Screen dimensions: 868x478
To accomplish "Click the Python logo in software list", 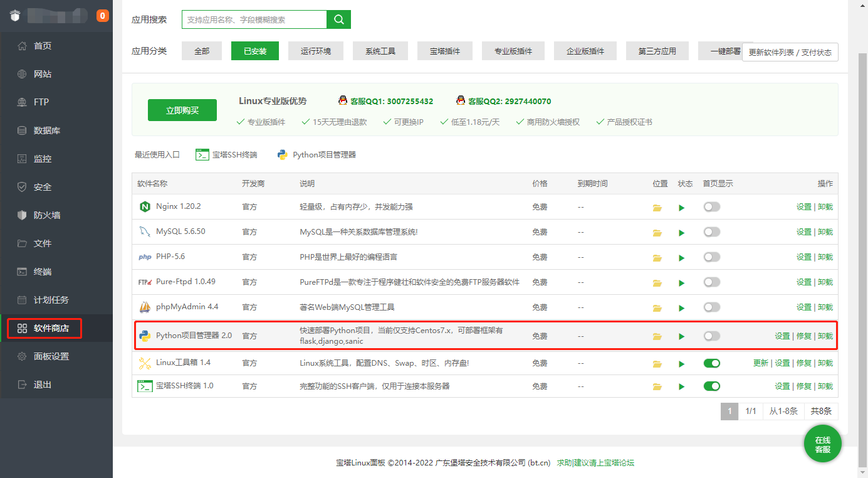I will click(x=145, y=336).
